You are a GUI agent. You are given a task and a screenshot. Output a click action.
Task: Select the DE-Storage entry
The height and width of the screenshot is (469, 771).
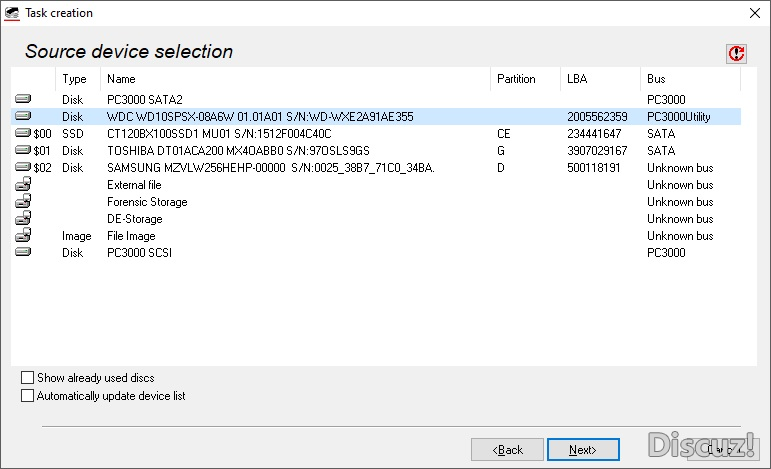point(135,219)
